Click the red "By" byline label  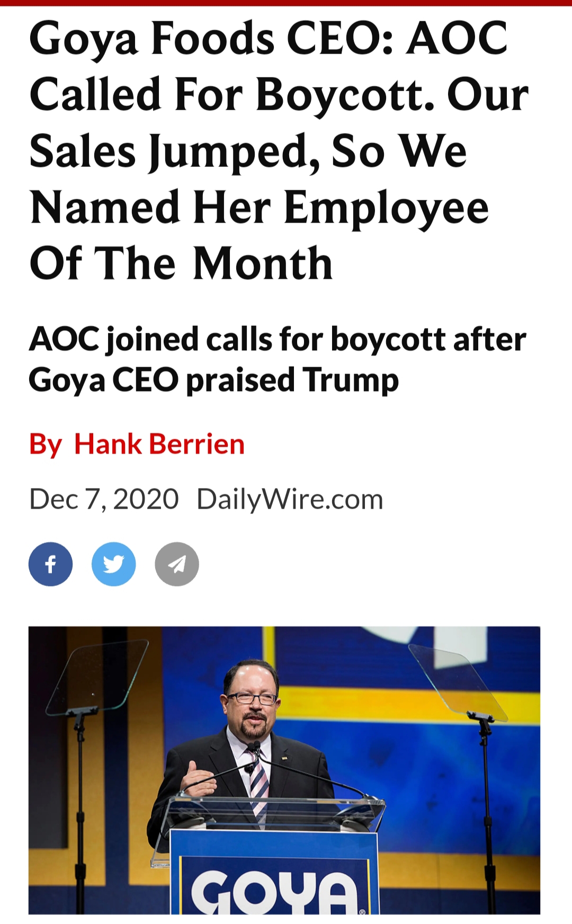pyautogui.click(x=45, y=444)
